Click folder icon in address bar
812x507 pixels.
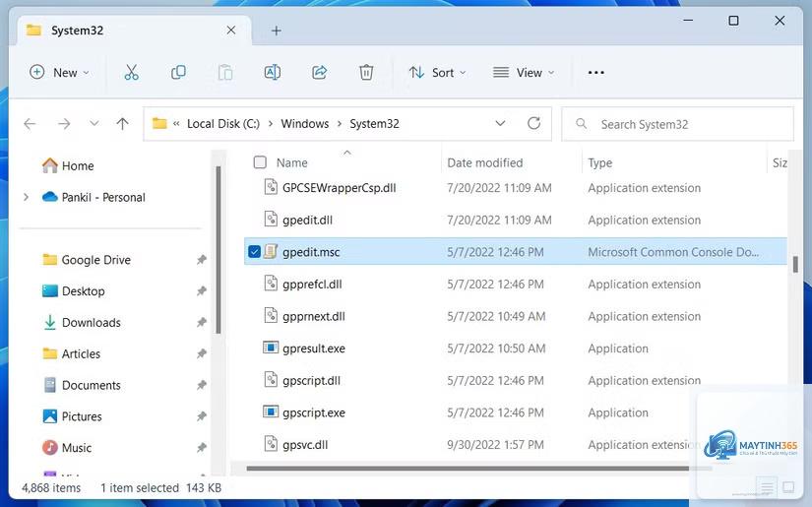pos(159,123)
